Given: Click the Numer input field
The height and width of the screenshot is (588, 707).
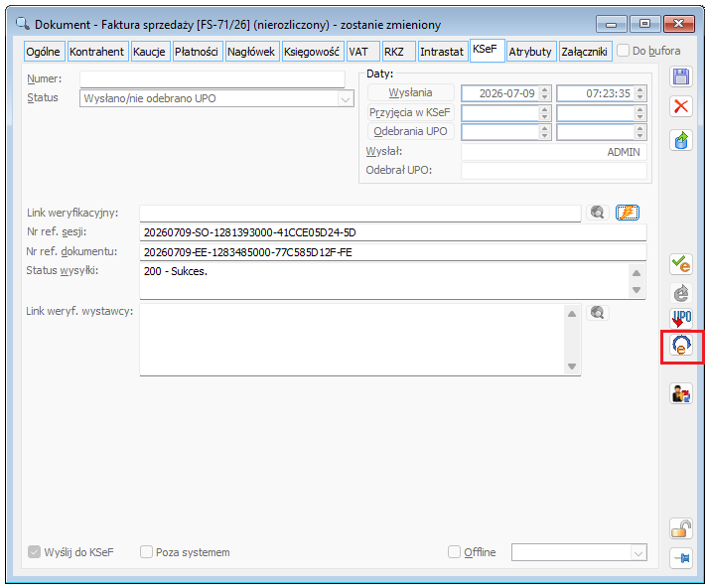Looking at the screenshot, I should 212,78.
